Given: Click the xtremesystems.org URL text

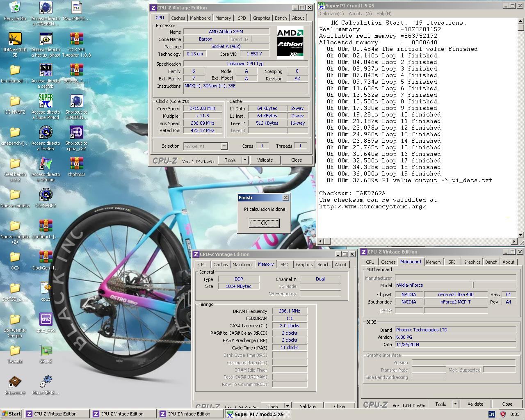Looking at the screenshot, I should [372, 206].
